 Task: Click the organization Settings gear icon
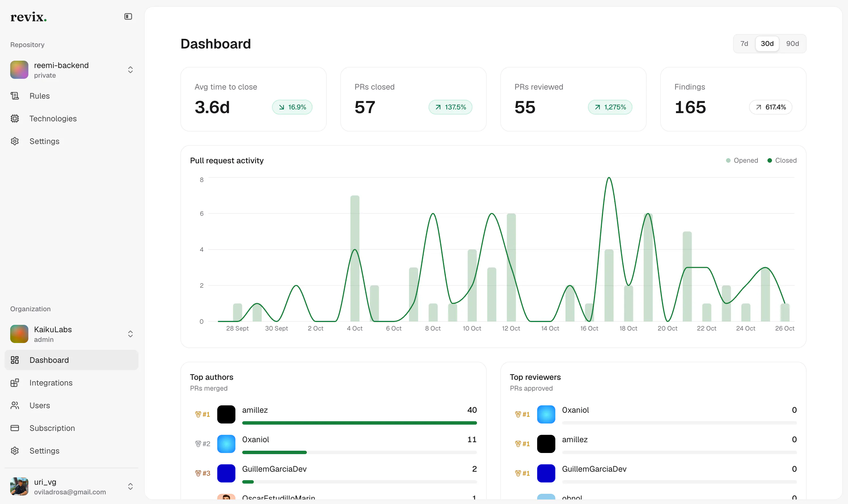(15, 451)
